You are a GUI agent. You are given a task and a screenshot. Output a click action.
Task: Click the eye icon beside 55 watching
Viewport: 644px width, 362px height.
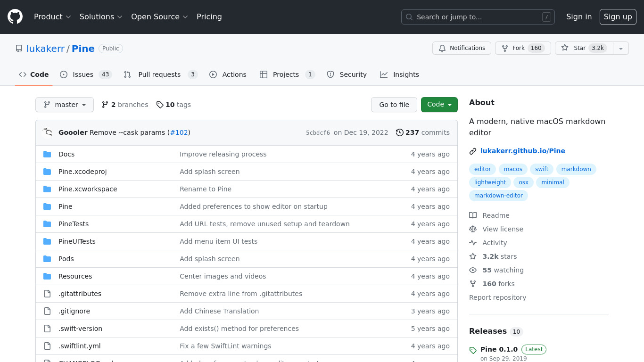[473, 270]
